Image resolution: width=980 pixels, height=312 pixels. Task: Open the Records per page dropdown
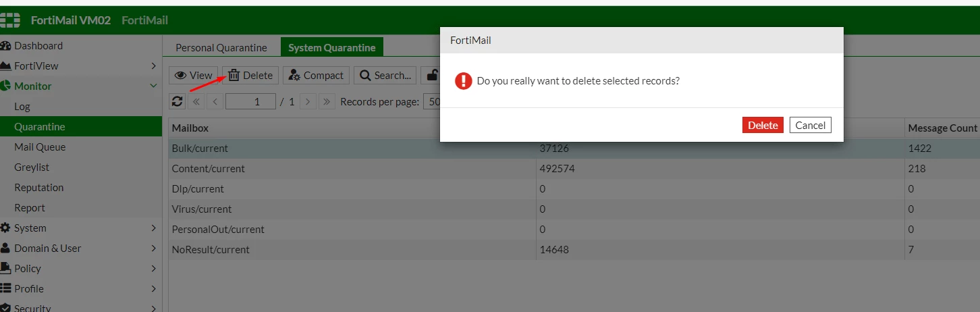431,102
